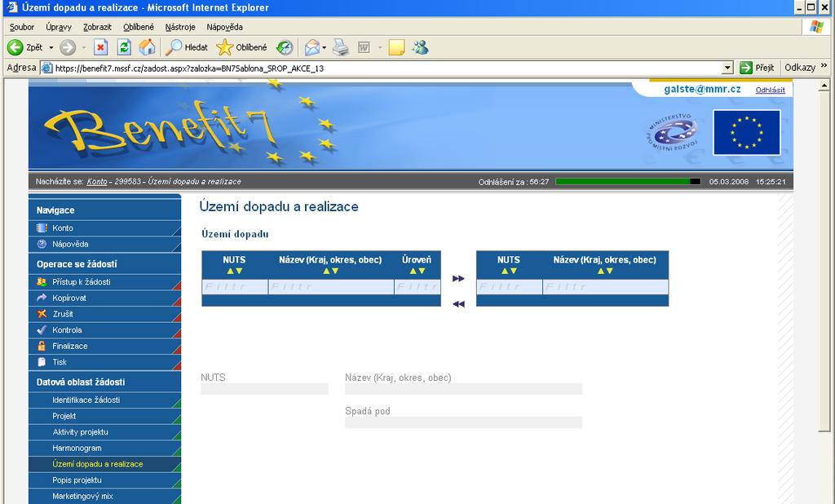
Task: Open the Messenger people icon
Action: click(421, 47)
